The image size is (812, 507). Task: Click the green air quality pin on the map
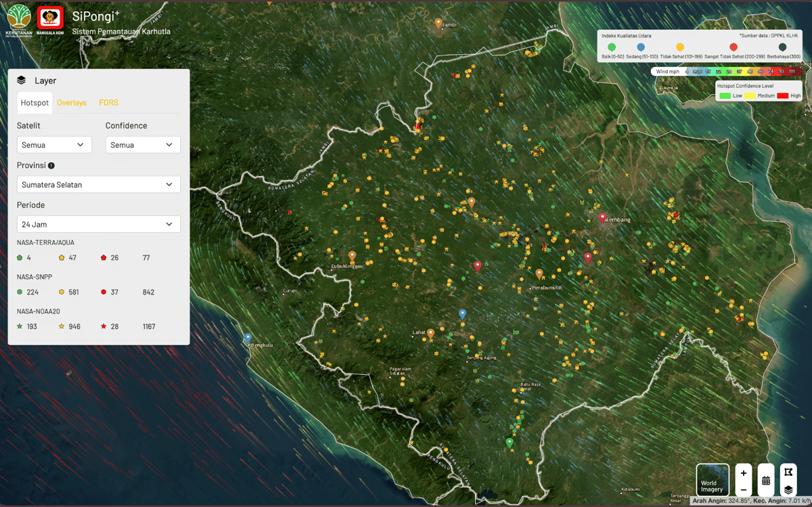[x=510, y=443]
